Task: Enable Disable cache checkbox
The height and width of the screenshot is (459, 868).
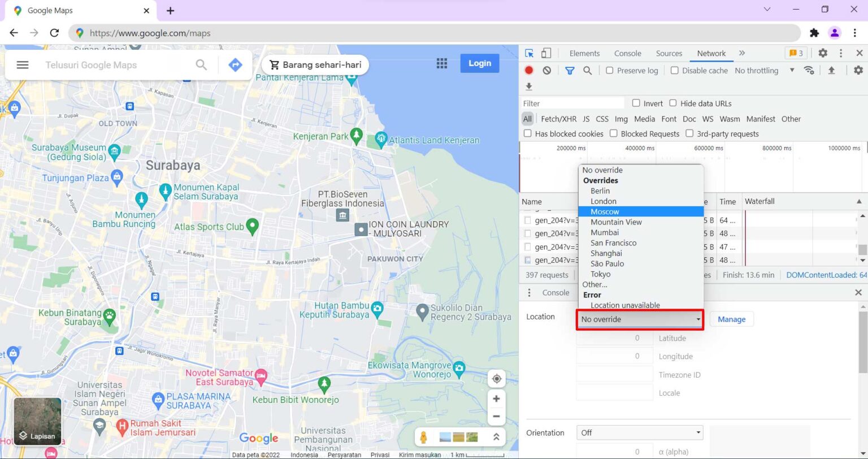Action: (x=674, y=70)
